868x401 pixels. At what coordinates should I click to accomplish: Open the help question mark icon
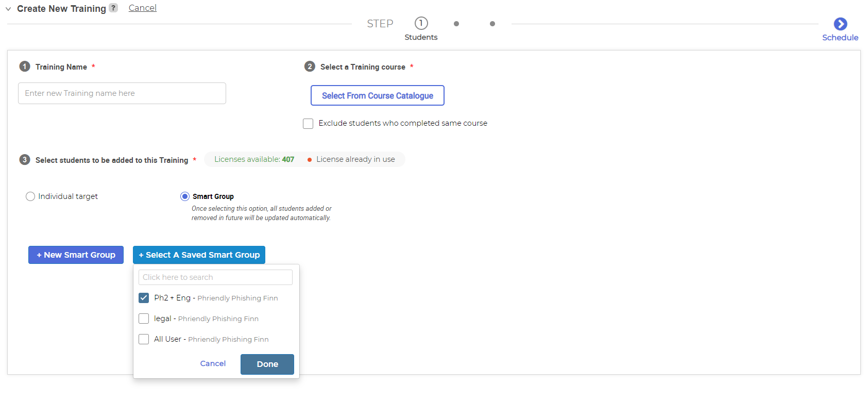point(113,8)
